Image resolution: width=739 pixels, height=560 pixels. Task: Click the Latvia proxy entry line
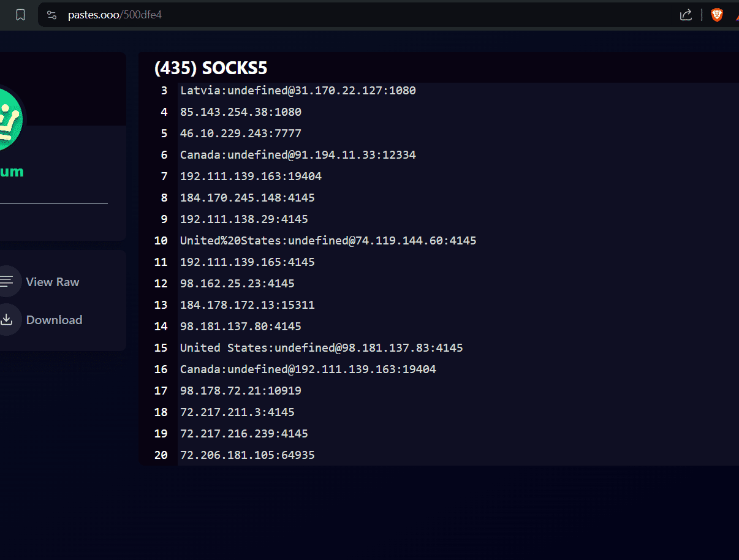(298, 91)
